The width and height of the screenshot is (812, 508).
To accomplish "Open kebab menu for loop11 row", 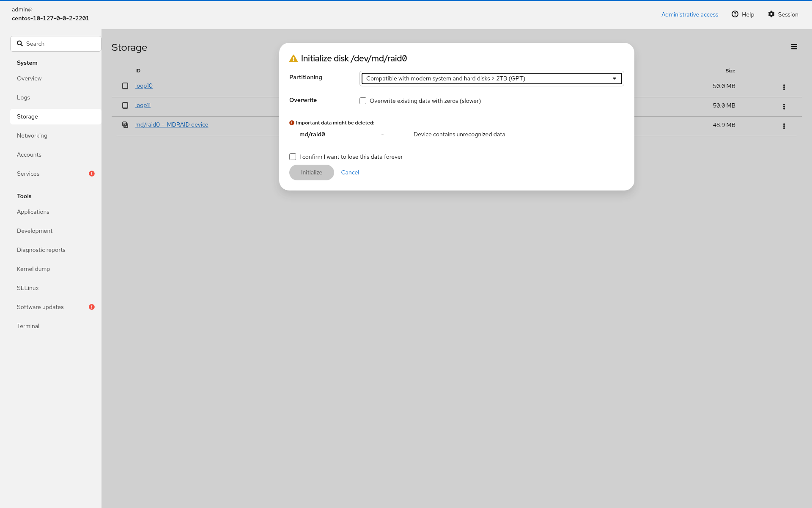I will point(784,107).
